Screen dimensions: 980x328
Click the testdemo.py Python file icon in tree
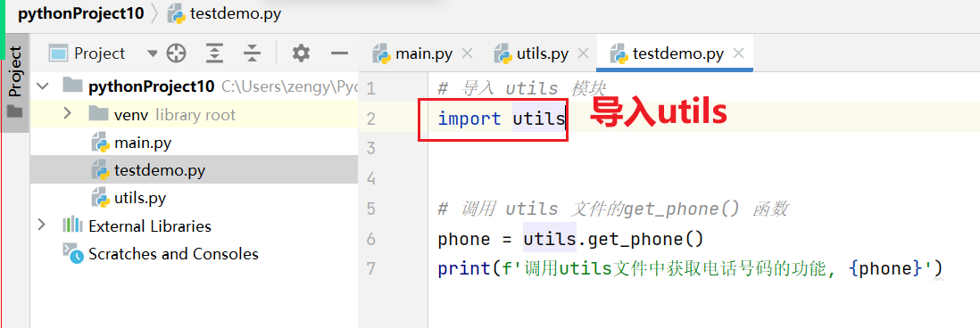100,169
